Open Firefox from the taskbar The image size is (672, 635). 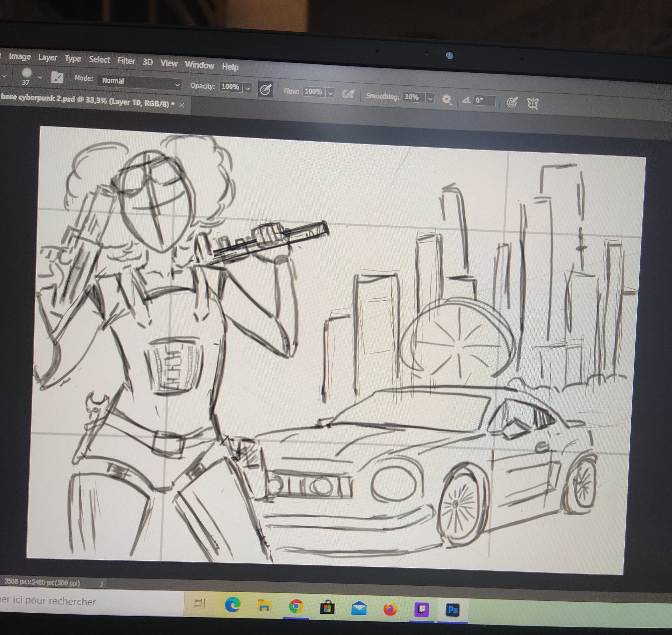[x=390, y=609]
